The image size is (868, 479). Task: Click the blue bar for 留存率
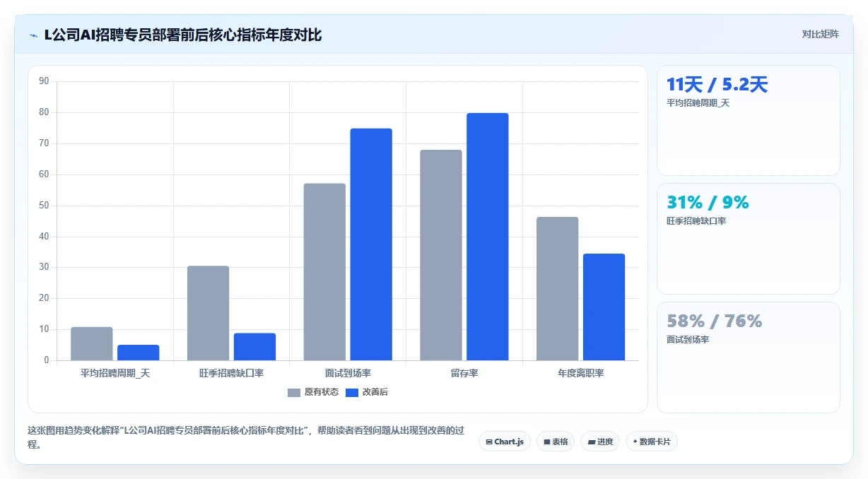488,237
